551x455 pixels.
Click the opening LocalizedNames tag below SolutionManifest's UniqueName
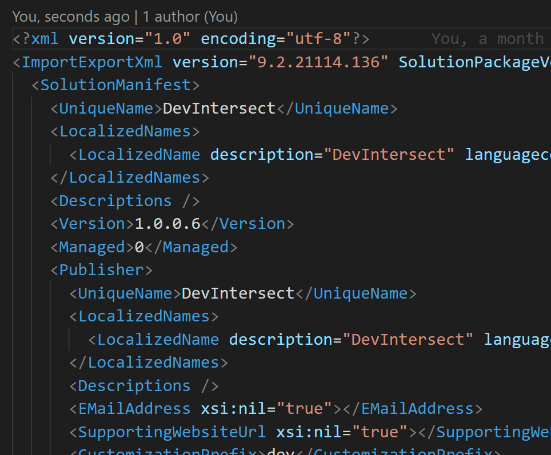[x=125, y=131]
